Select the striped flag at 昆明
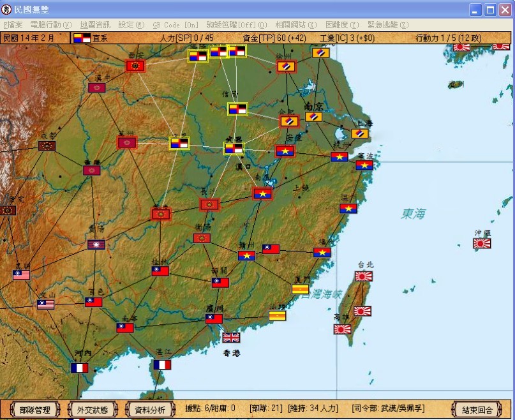Image resolution: width=515 pixels, height=420 pixels. (x=21, y=274)
